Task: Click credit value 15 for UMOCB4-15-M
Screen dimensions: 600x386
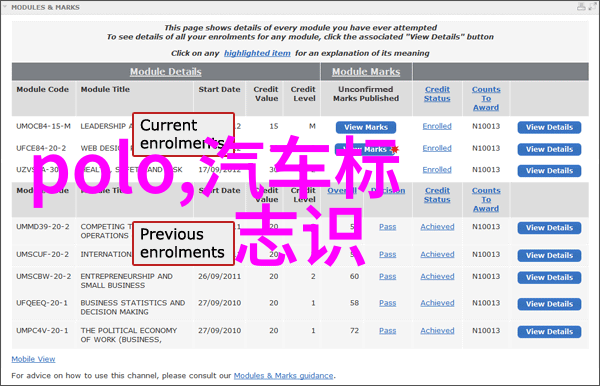Action: pos(274,126)
